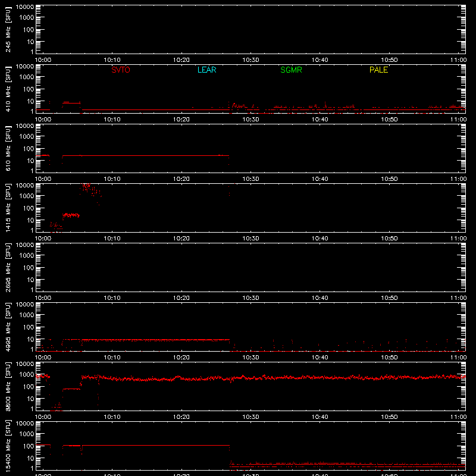476x476 pixels.
Task: Click 10:40 time label under 4995 MHz panel
Action: (x=320, y=358)
